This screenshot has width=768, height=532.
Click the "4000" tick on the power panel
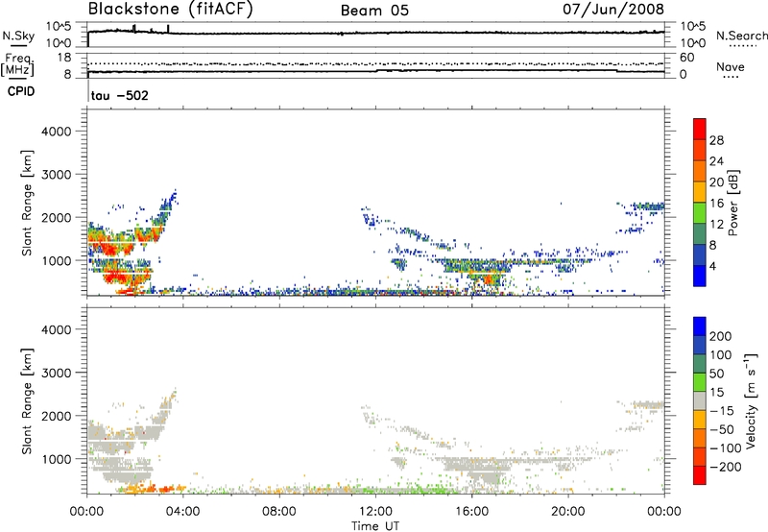pyautogui.click(x=56, y=132)
